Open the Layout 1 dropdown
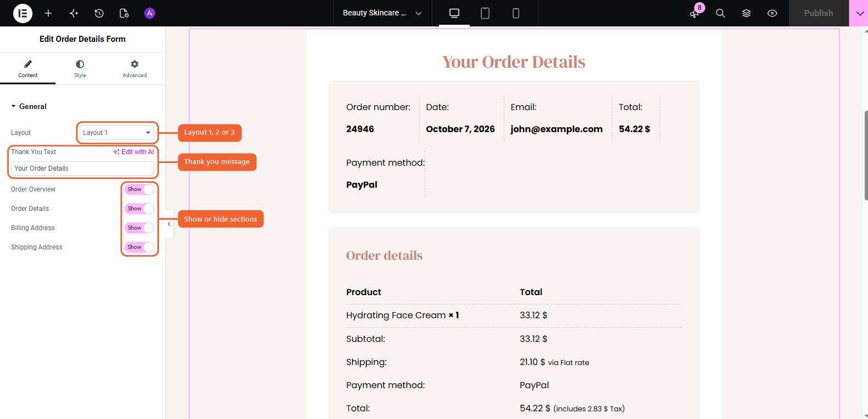Screen dimensions: 868x419 (117, 133)
